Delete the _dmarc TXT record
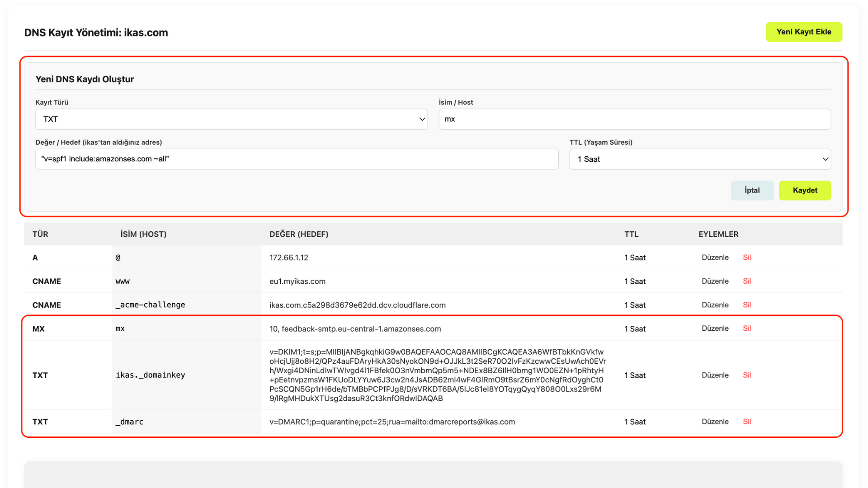 [x=747, y=422]
